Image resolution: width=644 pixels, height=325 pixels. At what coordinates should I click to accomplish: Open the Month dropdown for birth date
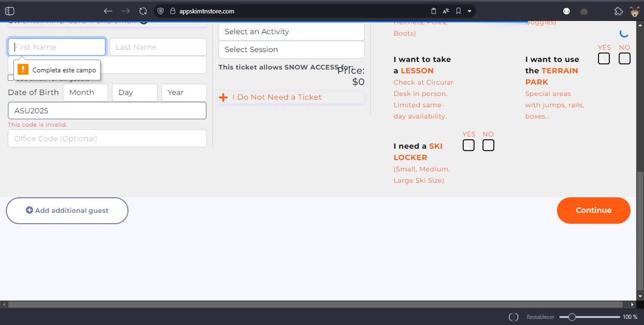85,93
